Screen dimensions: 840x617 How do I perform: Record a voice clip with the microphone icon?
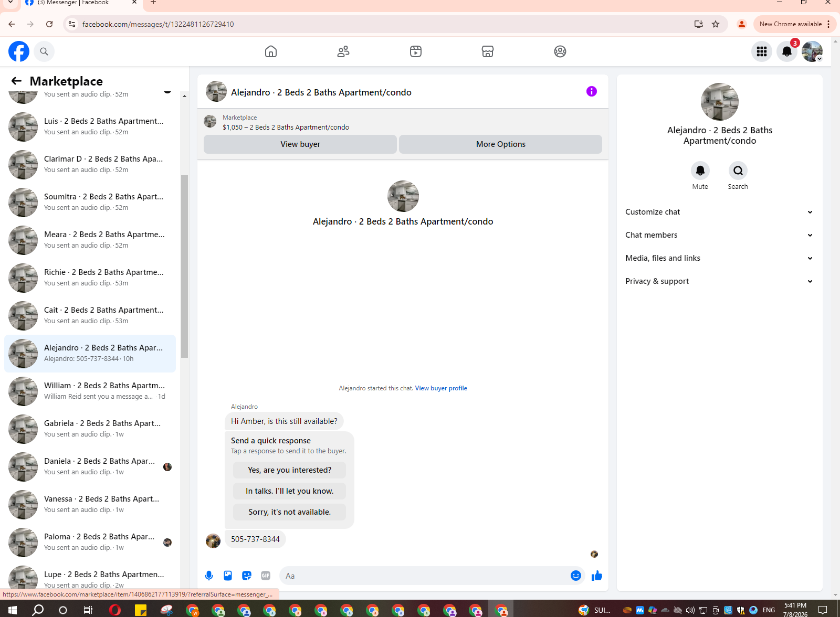[209, 576]
